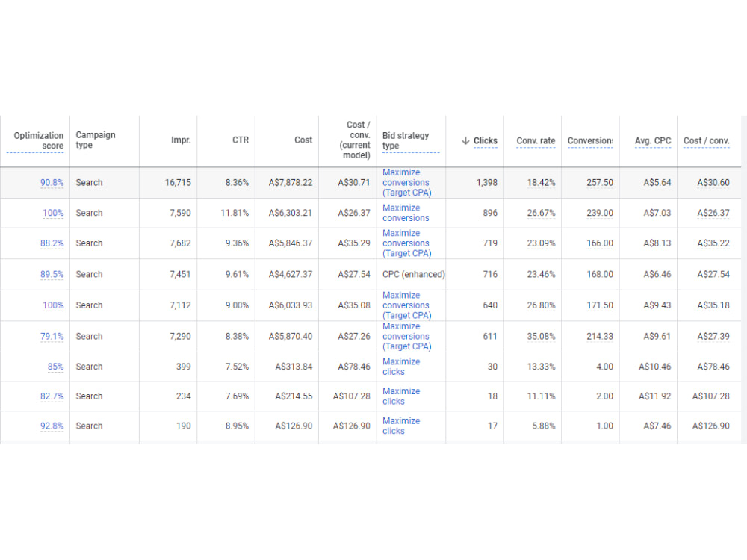
Task: Click the 16,715 impressions cell
Action: coord(179,182)
